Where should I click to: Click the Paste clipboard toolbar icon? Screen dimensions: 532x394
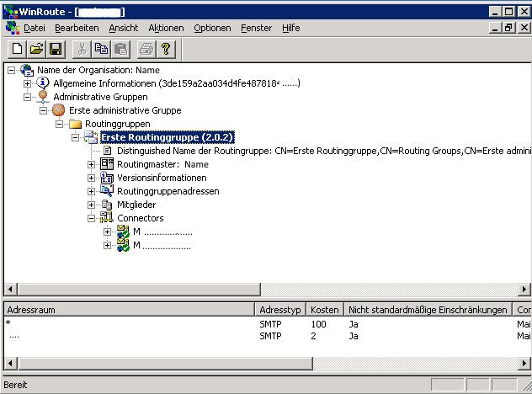(120, 49)
